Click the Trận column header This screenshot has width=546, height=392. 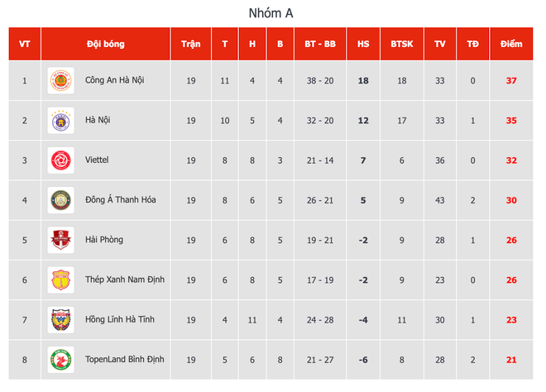191,44
